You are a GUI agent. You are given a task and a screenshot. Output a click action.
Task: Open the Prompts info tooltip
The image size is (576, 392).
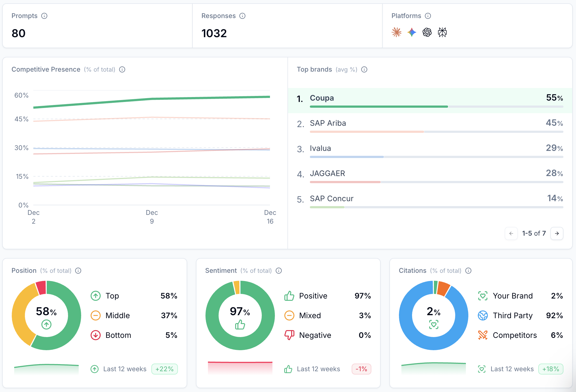click(44, 16)
